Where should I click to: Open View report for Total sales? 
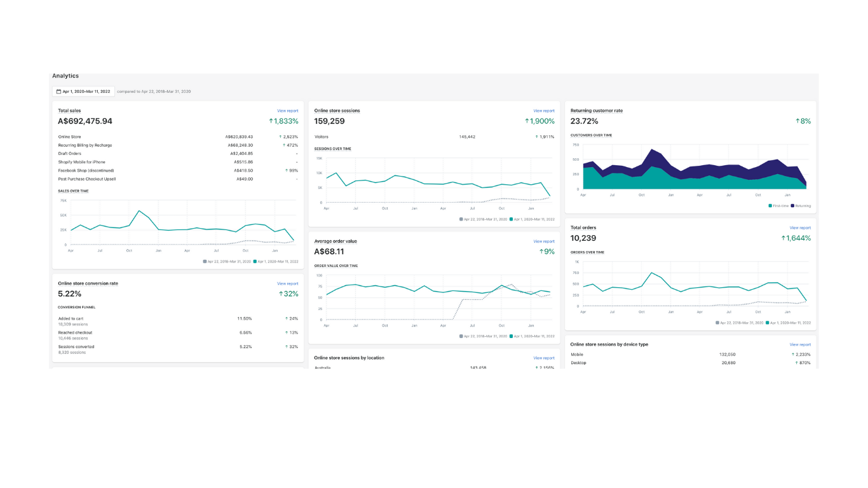(x=287, y=111)
